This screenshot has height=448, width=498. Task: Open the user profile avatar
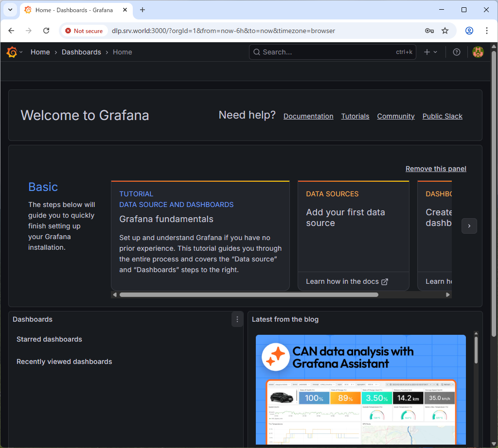[x=478, y=52]
